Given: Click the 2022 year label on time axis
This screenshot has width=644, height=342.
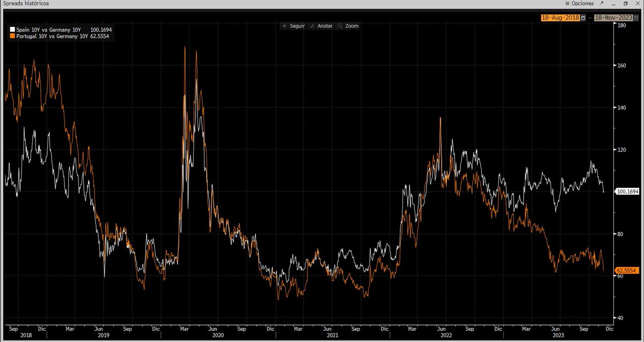Looking at the screenshot, I should (x=448, y=335).
